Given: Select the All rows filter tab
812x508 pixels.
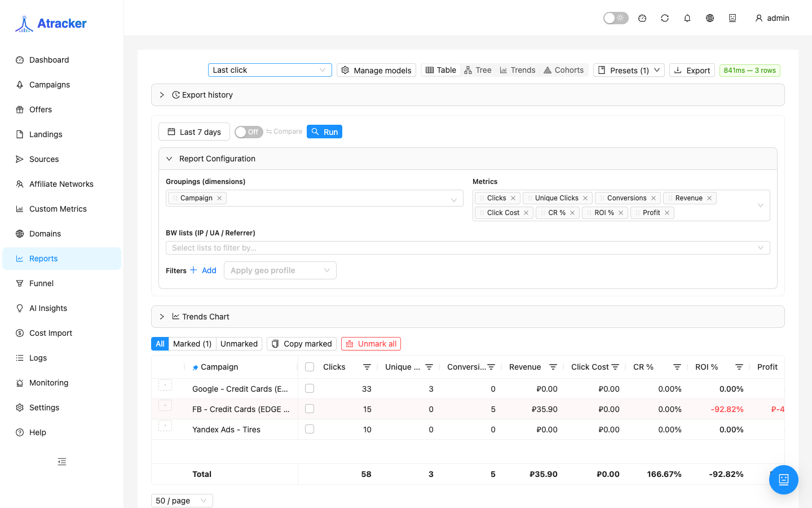Looking at the screenshot, I should [160, 344].
